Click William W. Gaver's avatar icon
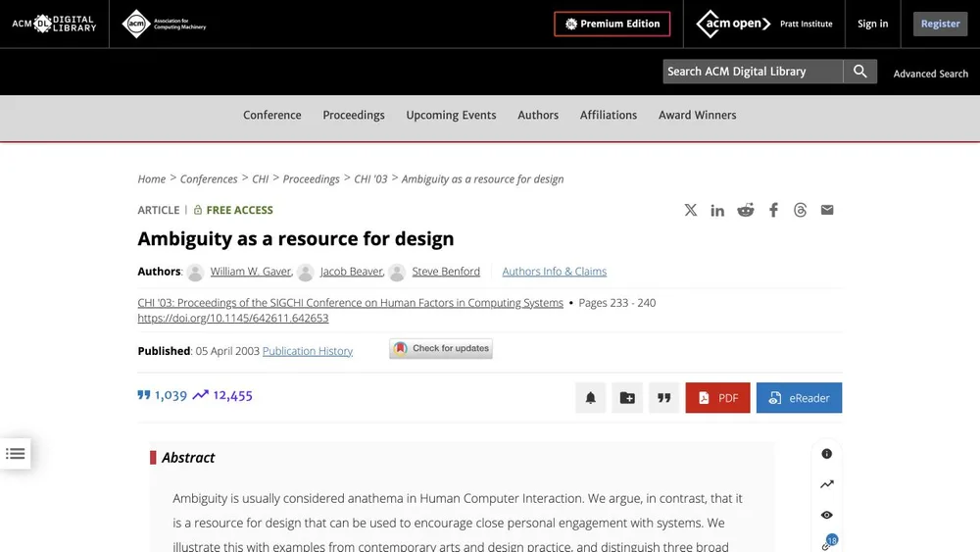Image resolution: width=980 pixels, height=552 pixels. [x=196, y=273]
